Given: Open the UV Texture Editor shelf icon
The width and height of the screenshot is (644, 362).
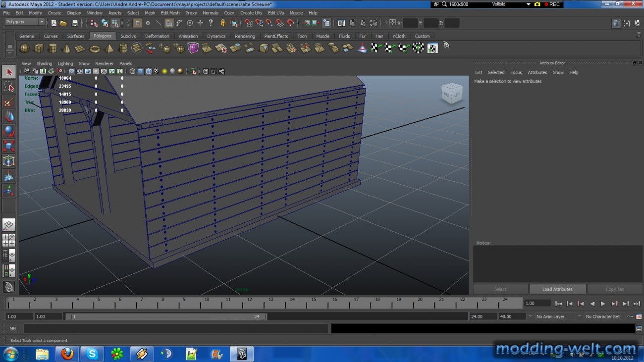Looking at the screenshot, I should [x=432, y=48].
